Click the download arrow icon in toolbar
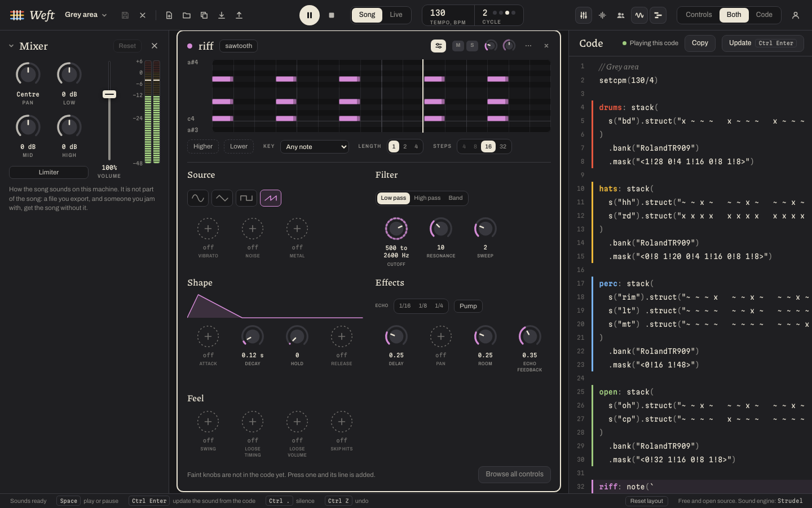The image size is (812, 508). point(222,15)
